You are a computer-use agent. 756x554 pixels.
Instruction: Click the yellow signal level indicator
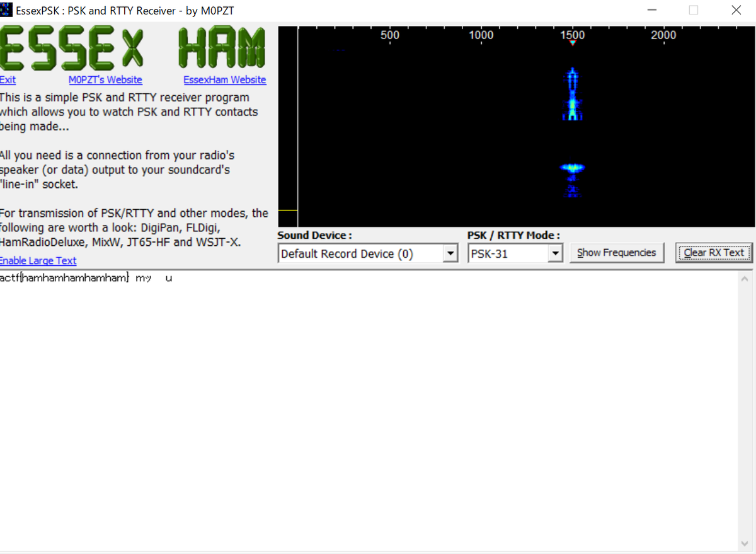click(287, 210)
